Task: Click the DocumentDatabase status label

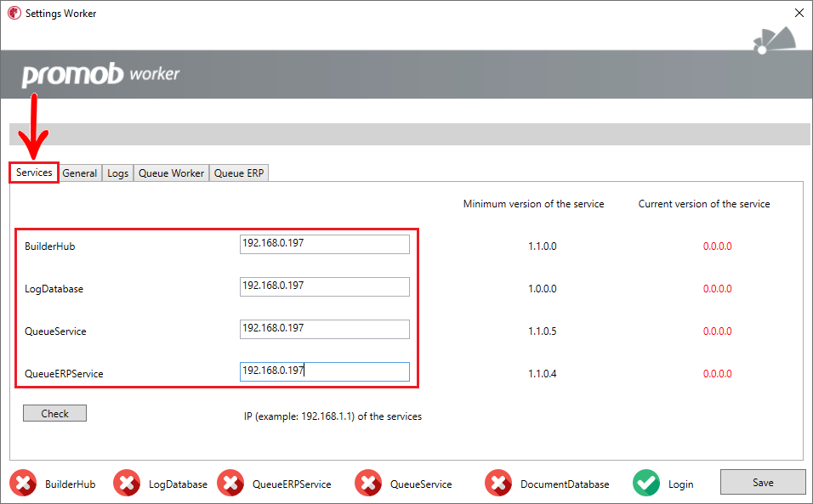Action: pos(565,484)
